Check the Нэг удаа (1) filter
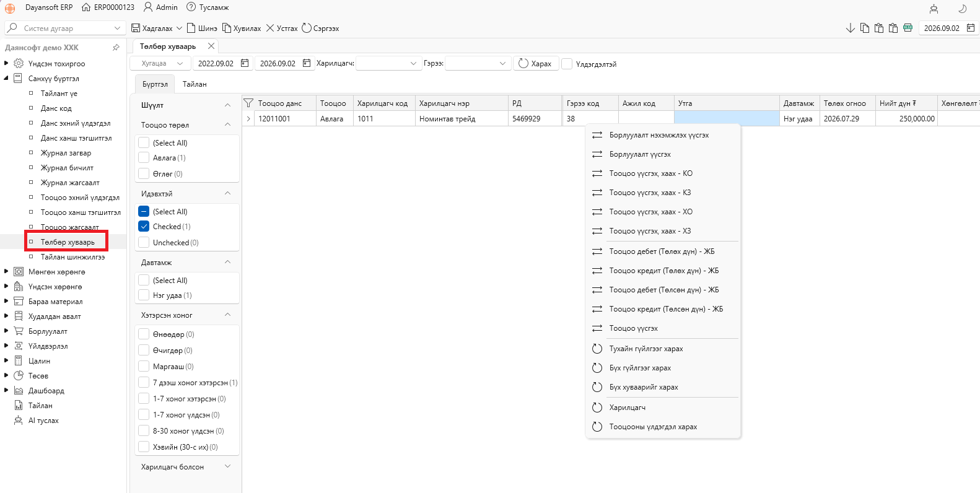The height and width of the screenshot is (493, 980). [x=144, y=295]
